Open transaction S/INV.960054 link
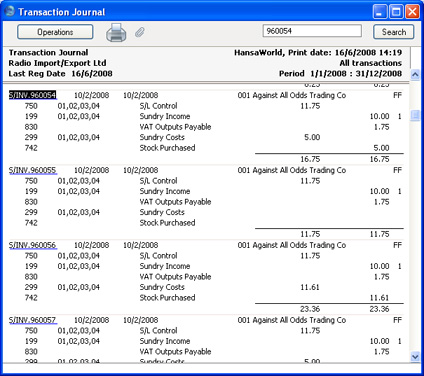 pos(32,95)
